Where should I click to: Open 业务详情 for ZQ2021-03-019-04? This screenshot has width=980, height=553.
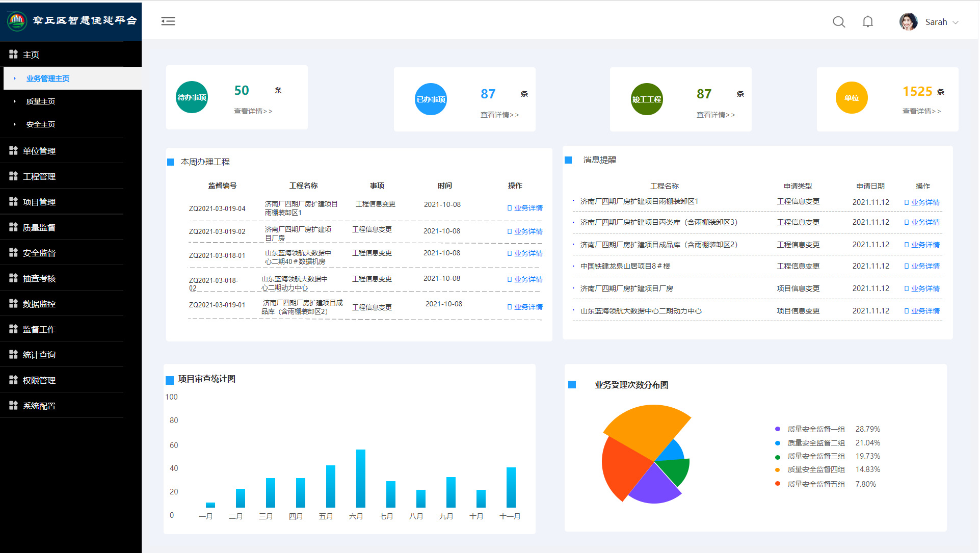525,208
